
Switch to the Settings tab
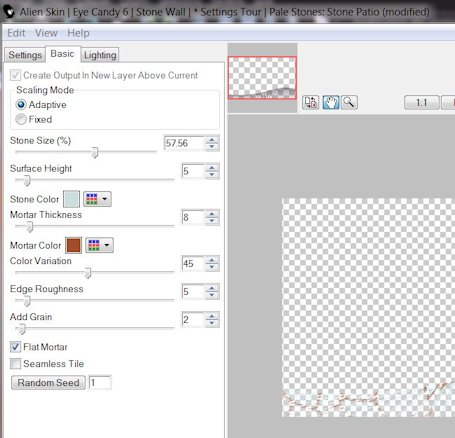click(25, 55)
